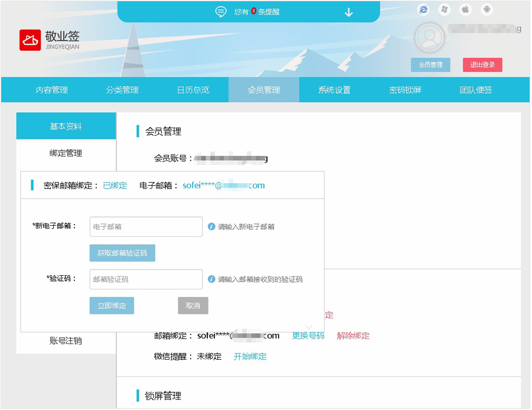Switch to the 系统设置 tab
The width and height of the screenshot is (532, 410).
coord(334,90)
